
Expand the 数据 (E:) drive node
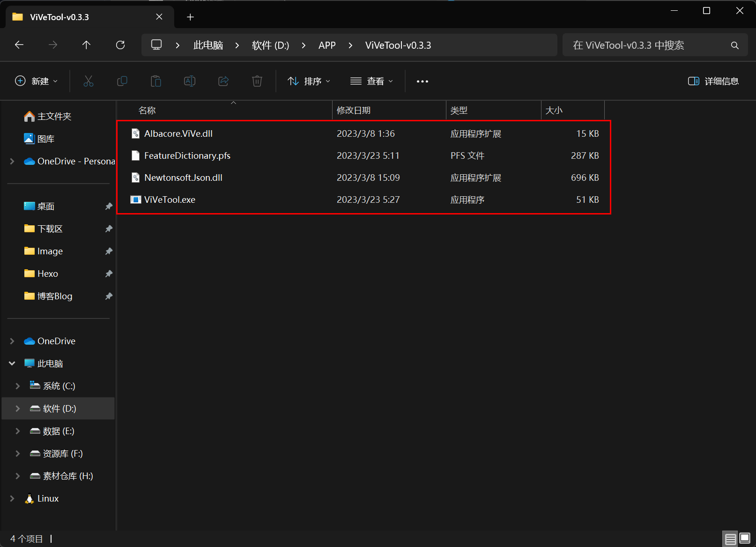tap(18, 431)
